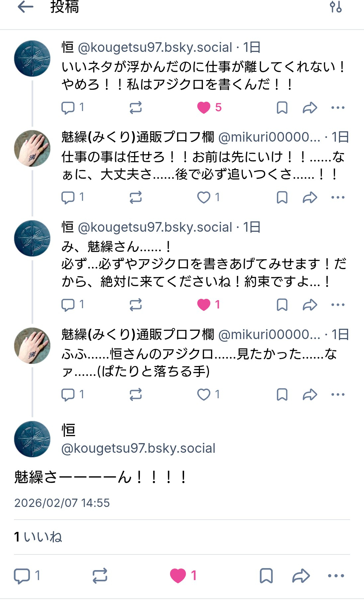Open 魅繰's hand-photo avatar on second post
Image resolution: width=364 pixels, height=606 pixels.
tap(32, 148)
